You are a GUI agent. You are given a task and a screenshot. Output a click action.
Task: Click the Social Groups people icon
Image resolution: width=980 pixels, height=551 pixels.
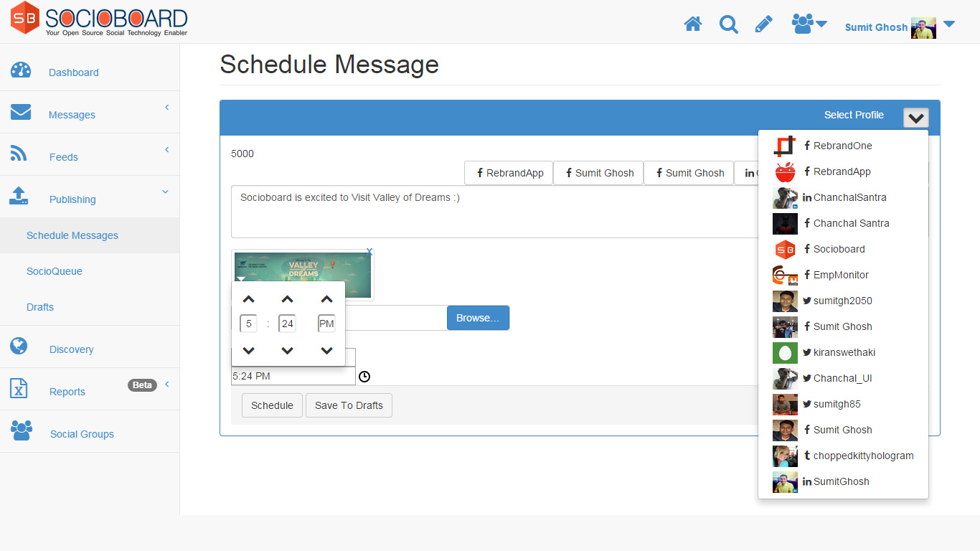(22, 430)
